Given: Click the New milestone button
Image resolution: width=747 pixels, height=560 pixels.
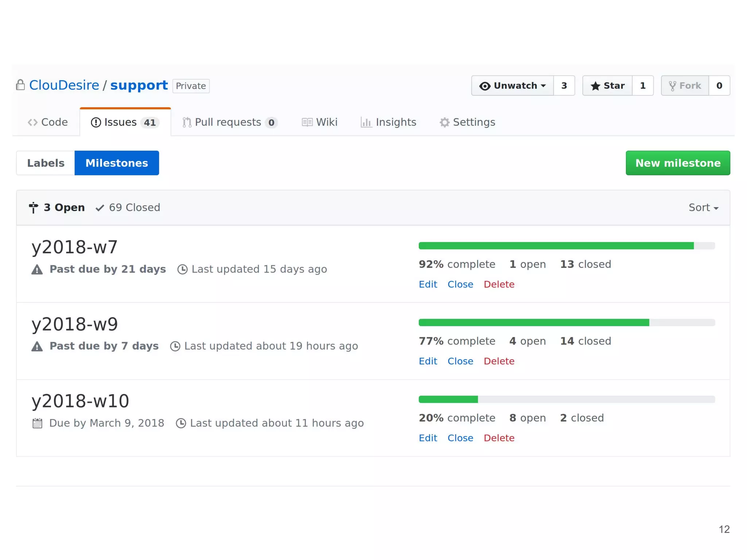Looking at the screenshot, I should click(678, 163).
